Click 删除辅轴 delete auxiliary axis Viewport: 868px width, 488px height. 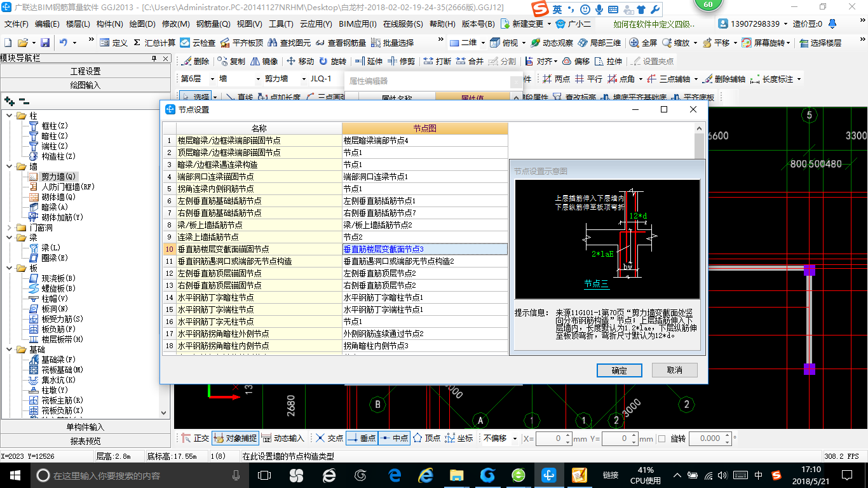724,79
